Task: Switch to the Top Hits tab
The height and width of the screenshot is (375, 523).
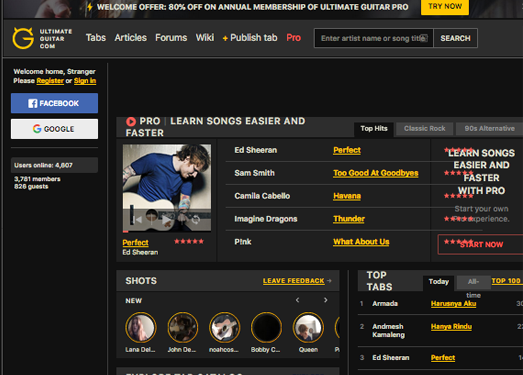Action: pos(374,128)
